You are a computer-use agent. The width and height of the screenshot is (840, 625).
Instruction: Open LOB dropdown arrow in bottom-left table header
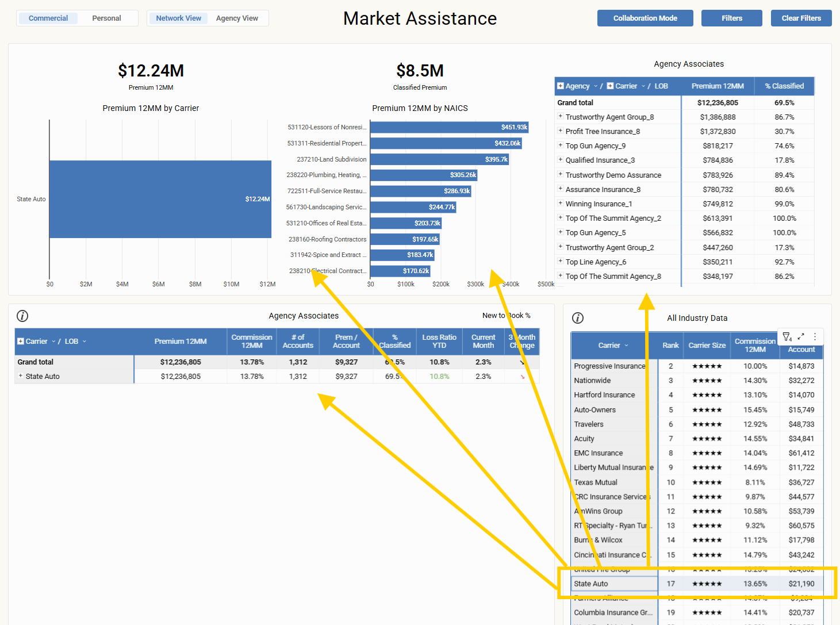[x=85, y=342]
